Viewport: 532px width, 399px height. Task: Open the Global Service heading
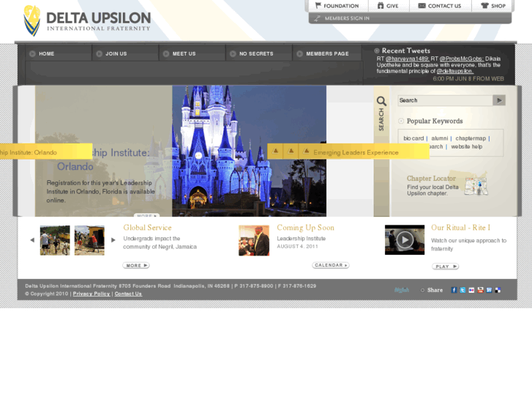pos(148,228)
